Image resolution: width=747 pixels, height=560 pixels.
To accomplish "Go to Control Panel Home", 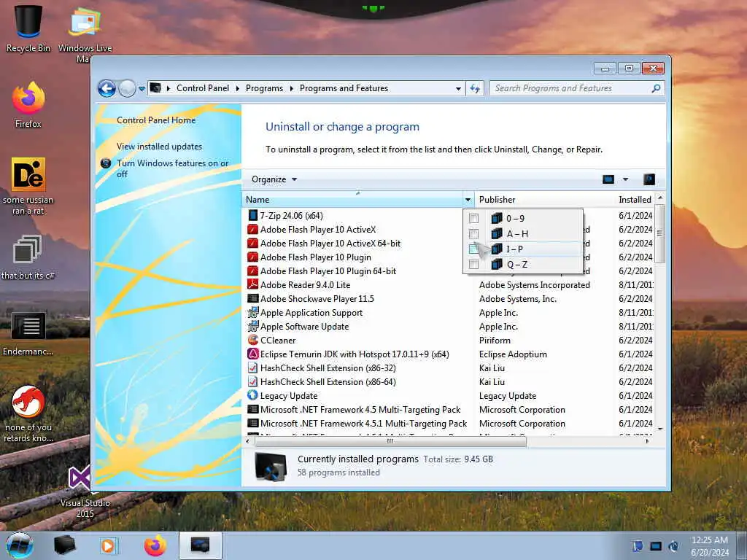I will pyautogui.click(x=156, y=120).
